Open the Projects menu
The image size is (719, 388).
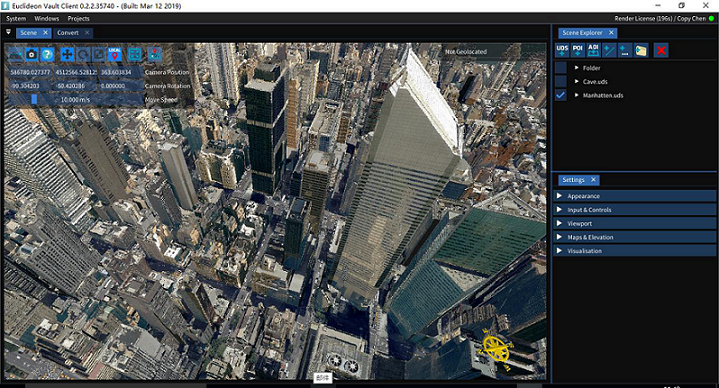click(x=78, y=18)
